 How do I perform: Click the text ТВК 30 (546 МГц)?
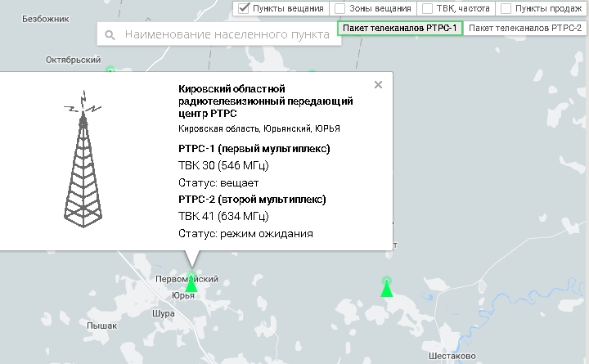(223, 165)
